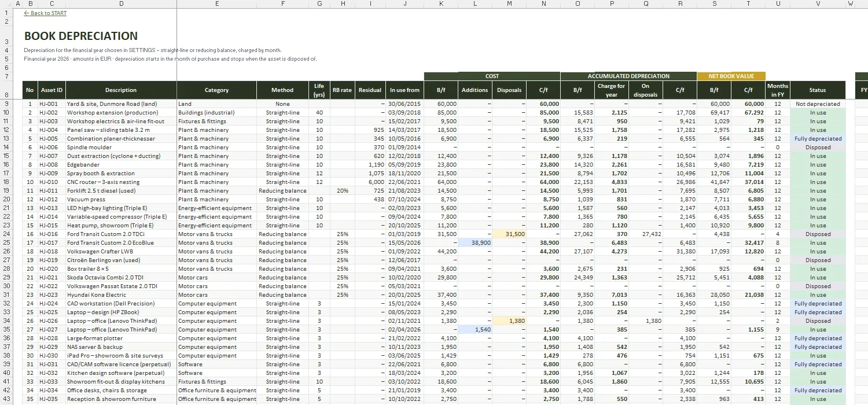868x405 pixels.
Task: Select asset ID HJ-035
Action: click(52, 399)
